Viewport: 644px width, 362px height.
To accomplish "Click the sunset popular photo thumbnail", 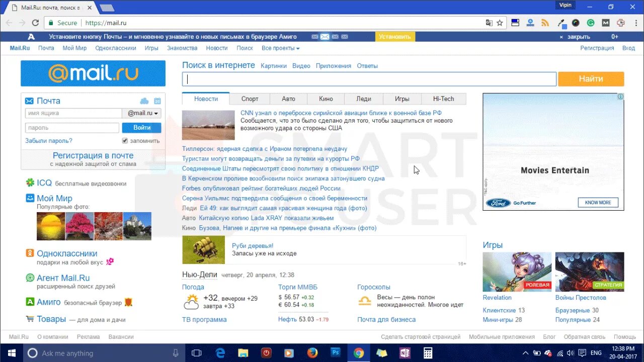I will [x=51, y=226].
